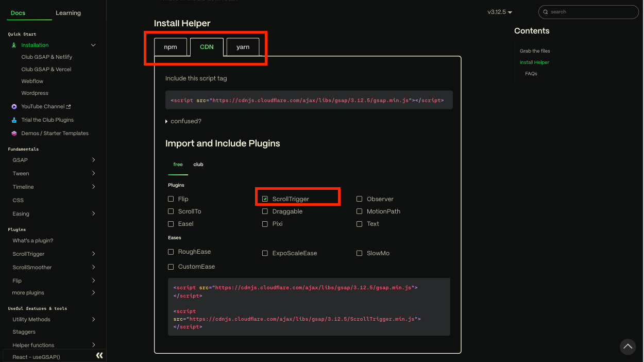The width and height of the screenshot is (644, 362).
Task: Enable the MotionPath plugin checkbox
Action: (360, 211)
